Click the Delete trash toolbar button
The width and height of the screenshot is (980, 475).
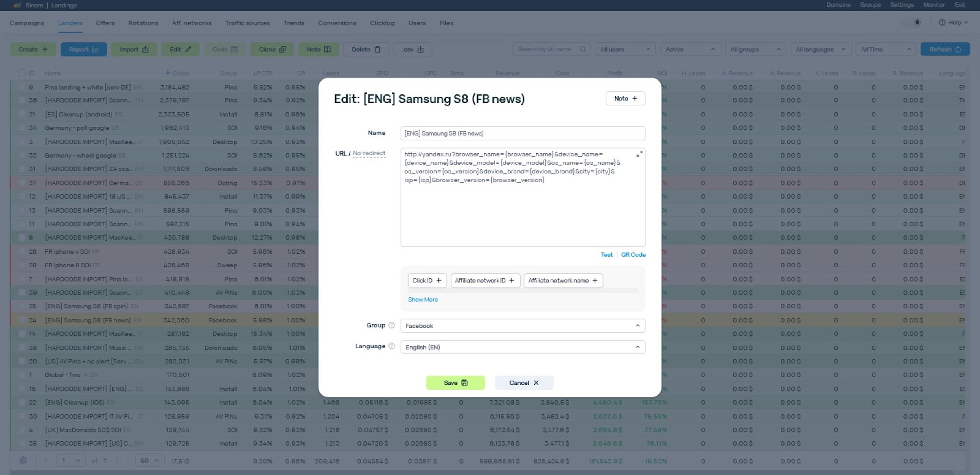coord(366,49)
